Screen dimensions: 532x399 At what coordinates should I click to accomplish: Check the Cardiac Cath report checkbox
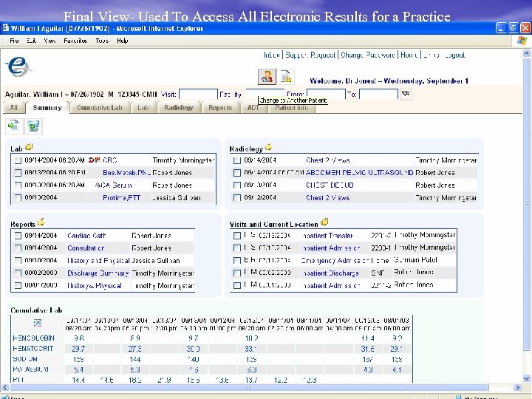pyautogui.click(x=18, y=236)
